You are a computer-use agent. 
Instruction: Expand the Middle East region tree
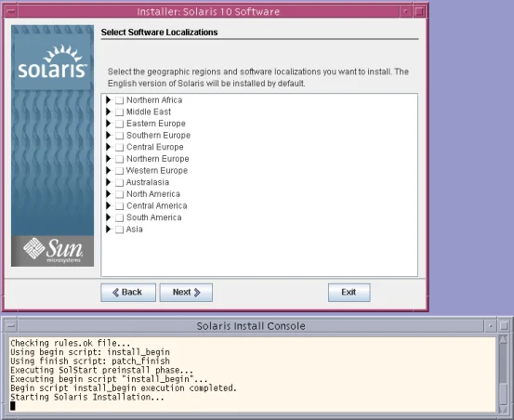pyautogui.click(x=108, y=112)
